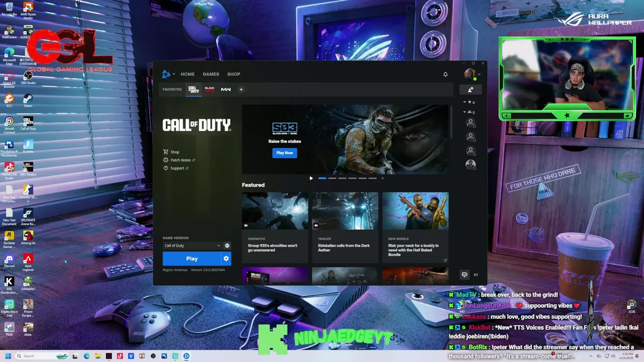This screenshot has width=644, height=362.
Task: Collapse the friends sidebar arrow
Action: (476, 275)
